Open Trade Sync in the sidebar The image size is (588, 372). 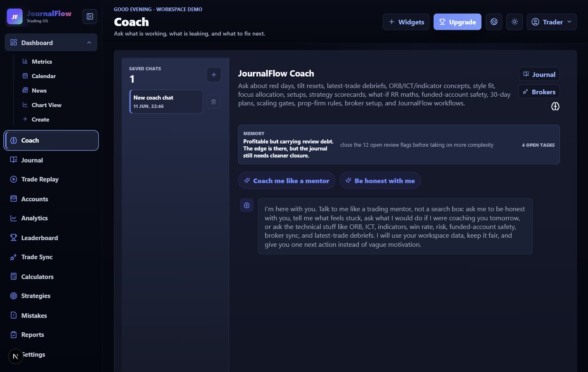pyautogui.click(x=51, y=257)
